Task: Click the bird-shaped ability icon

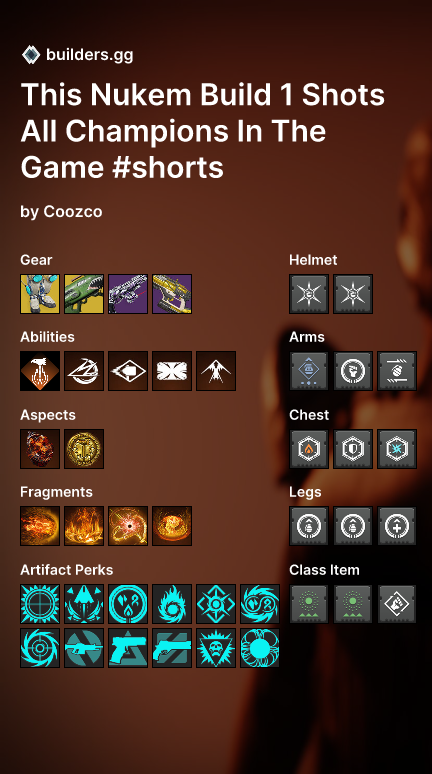Action: pos(216,371)
